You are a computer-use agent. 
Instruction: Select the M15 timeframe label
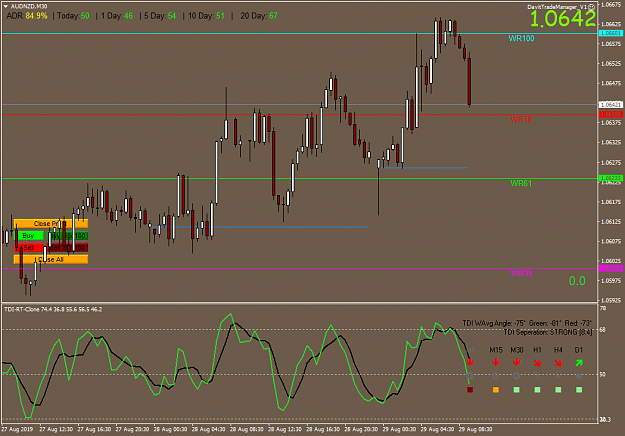(496, 350)
